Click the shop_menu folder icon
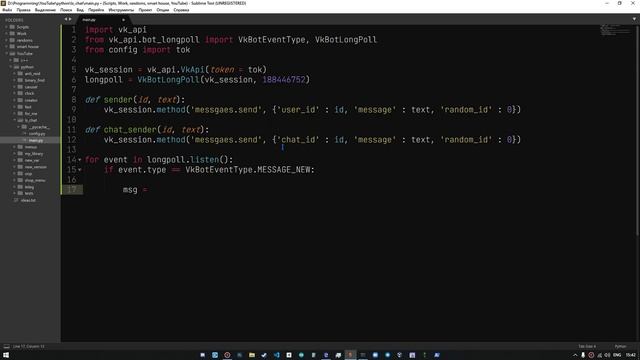The image size is (640, 360). coord(20,180)
